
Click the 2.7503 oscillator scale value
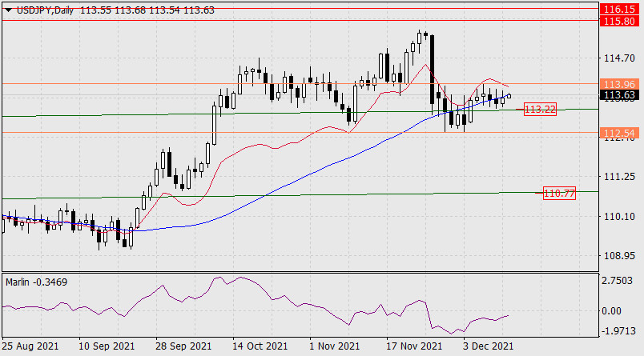click(x=617, y=281)
